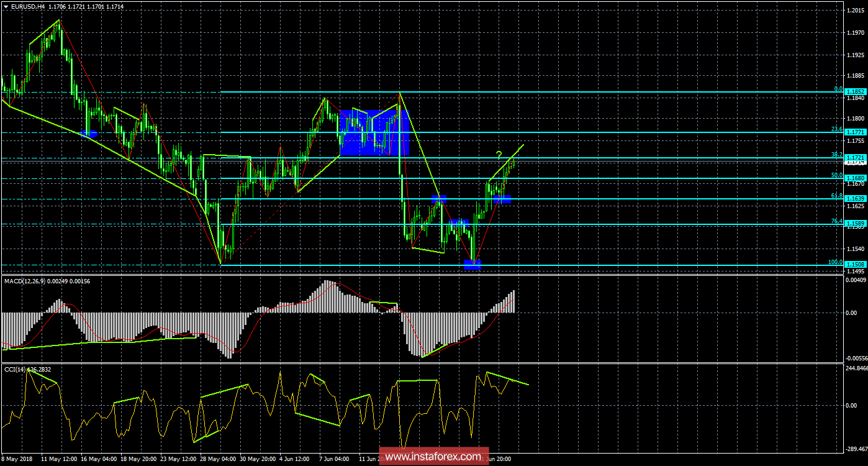The image size is (868, 466).
Task: Click the 1.1540 price scale value
Action: 856,249
